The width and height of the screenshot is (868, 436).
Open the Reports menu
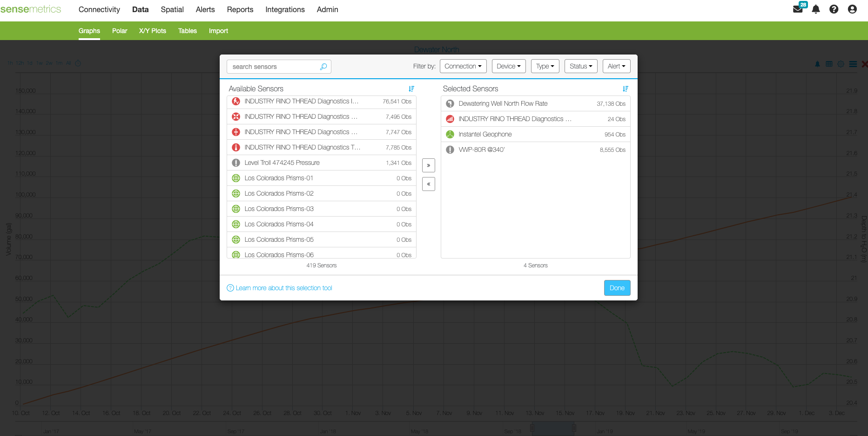tap(240, 9)
